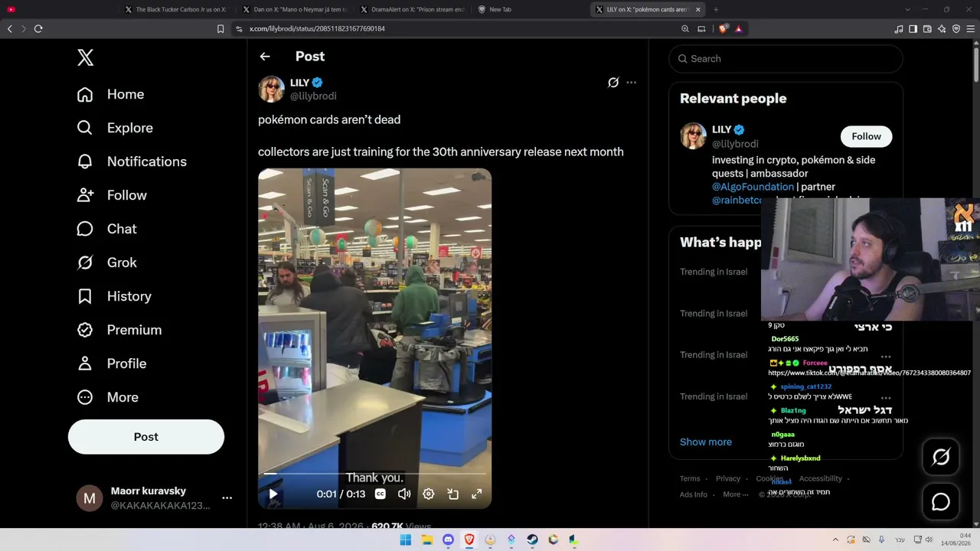Switch to the Dan on X tab
This screenshot has height=551, width=980.
295,9
